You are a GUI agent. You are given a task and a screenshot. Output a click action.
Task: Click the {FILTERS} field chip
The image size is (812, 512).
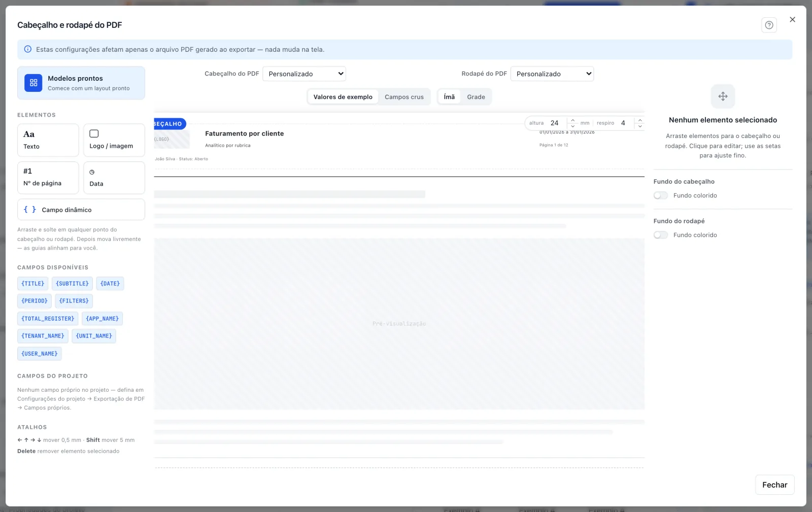point(74,301)
